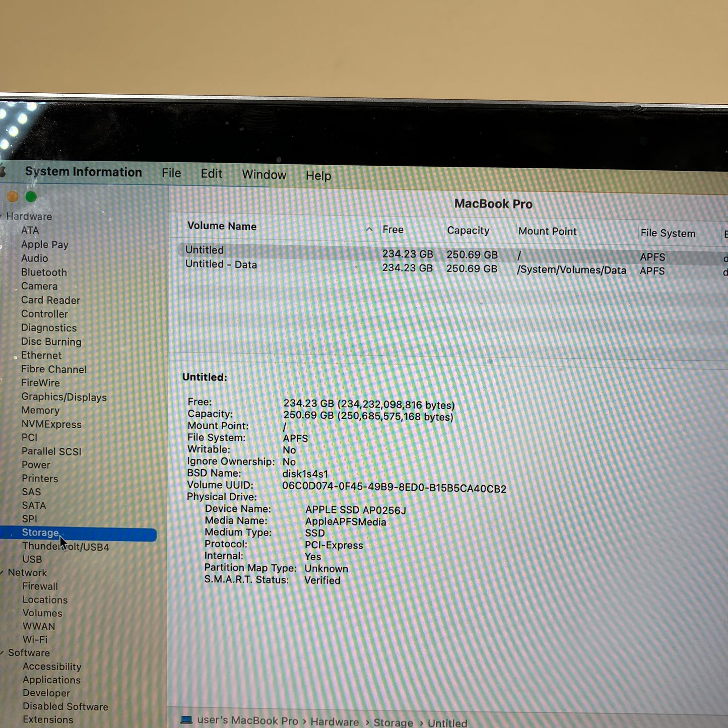Click the orange minimize window button
Image resolution: width=728 pixels, height=728 pixels.
coord(13,196)
